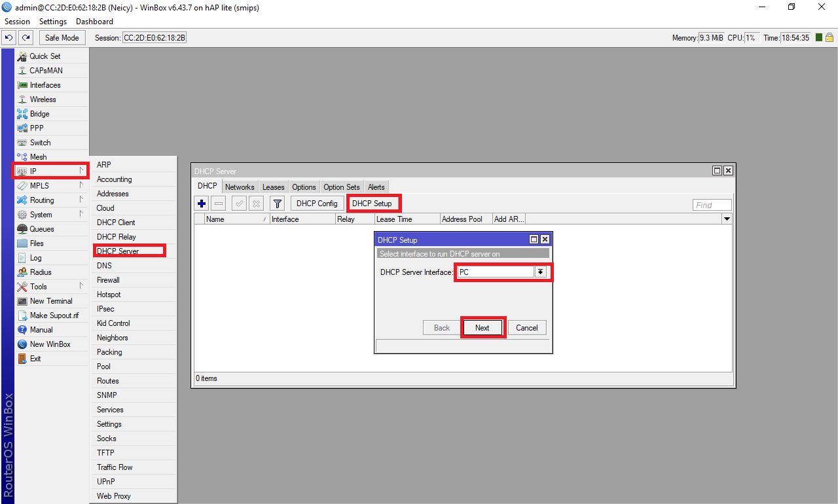Click the DHCP Server Interface field
This screenshot has height=504, width=838.
pyautogui.click(x=496, y=272)
